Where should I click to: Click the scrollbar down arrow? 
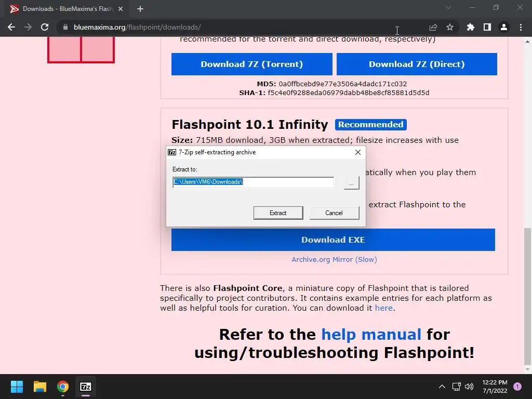[527, 369]
